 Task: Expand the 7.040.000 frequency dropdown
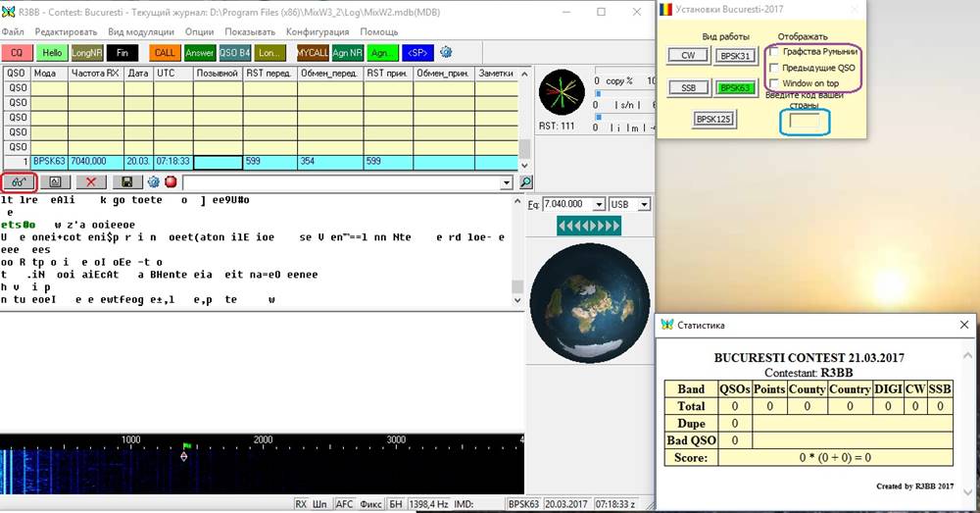click(598, 204)
